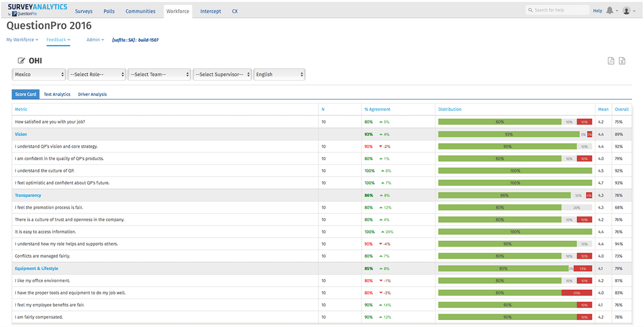Switch to the Text Analytics tab

[56, 94]
